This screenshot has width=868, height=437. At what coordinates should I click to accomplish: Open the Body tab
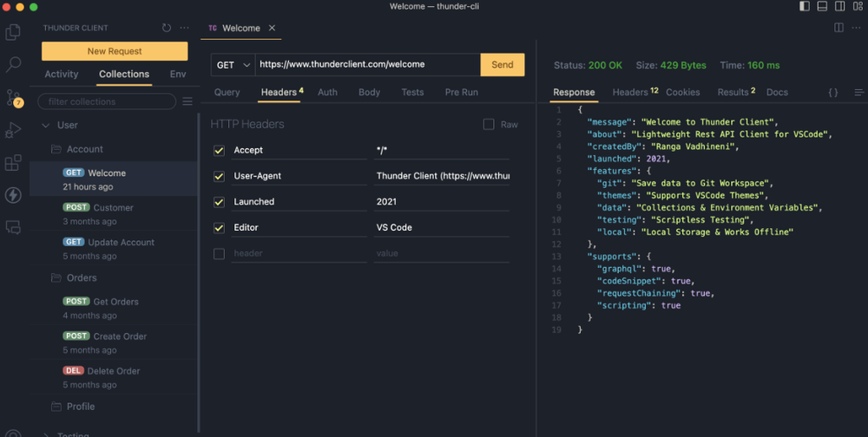369,93
